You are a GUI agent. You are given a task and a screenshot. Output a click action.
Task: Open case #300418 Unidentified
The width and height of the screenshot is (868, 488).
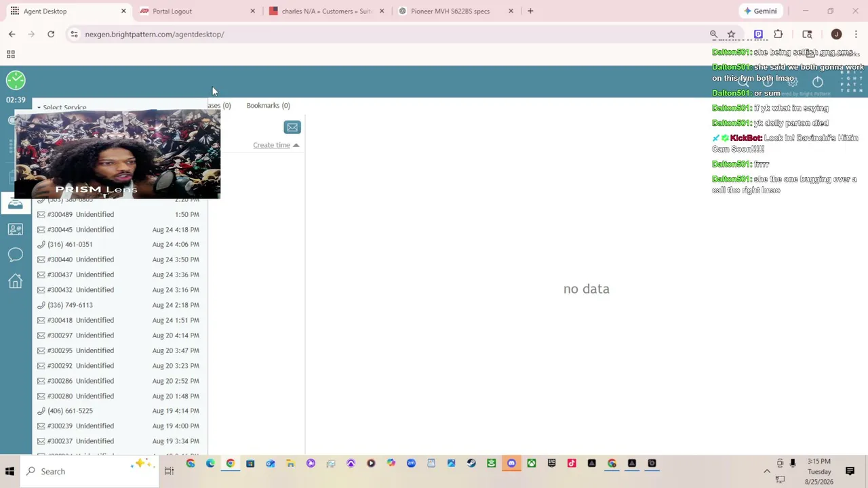click(x=119, y=320)
